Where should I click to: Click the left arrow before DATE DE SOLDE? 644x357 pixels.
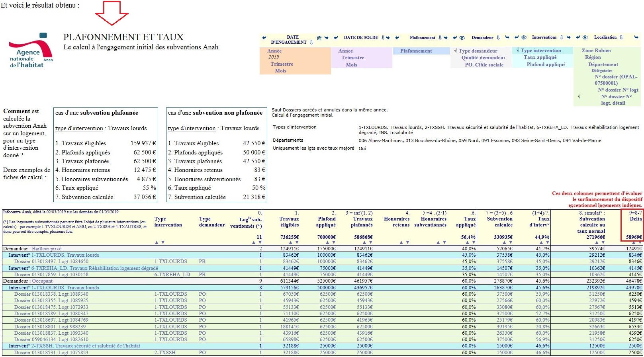(336, 37)
